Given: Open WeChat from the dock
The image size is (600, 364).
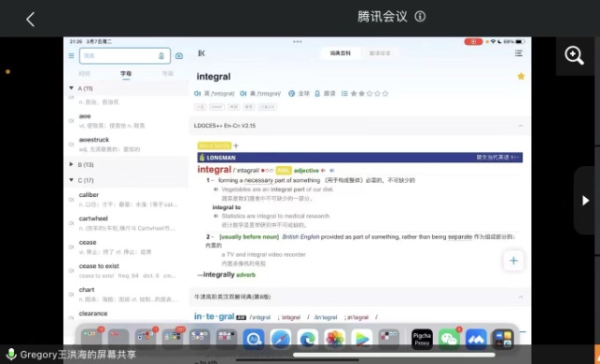Looking at the screenshot, I should point(449,339).
